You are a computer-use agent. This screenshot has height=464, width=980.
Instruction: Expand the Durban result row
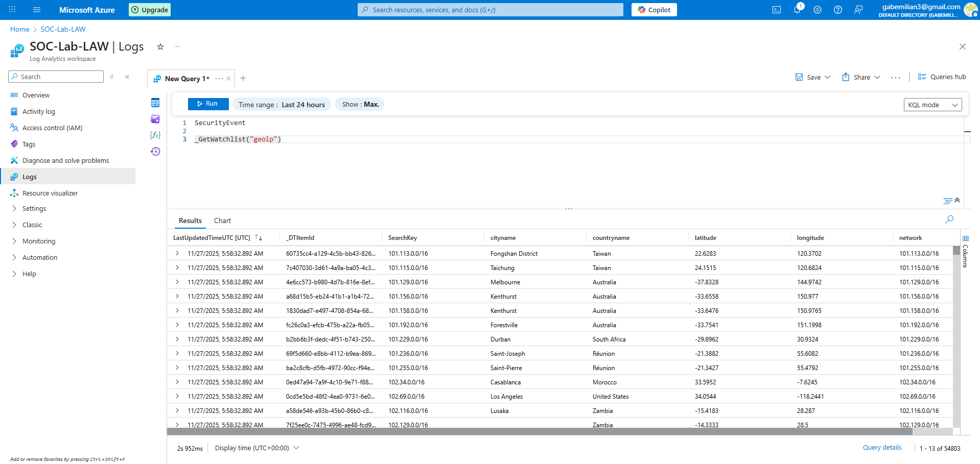click(177, 339)
